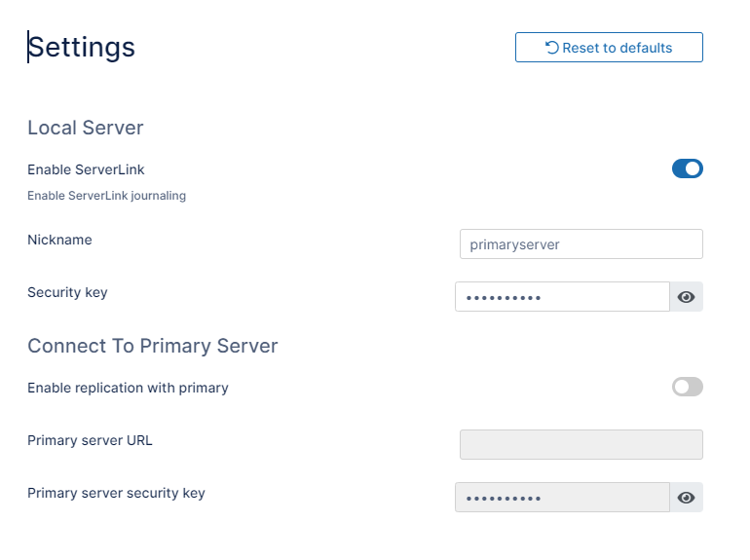The height and width of the screenshot is (560, 750).
Task: Click the Primary server security key label
Action: (116, 493)
